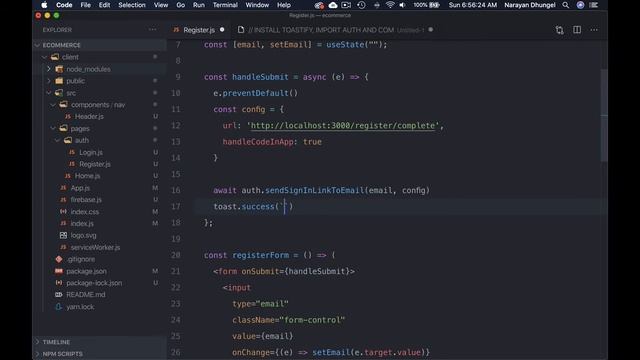
Task: Open the Window menu
Action: [x=257, y=5]
